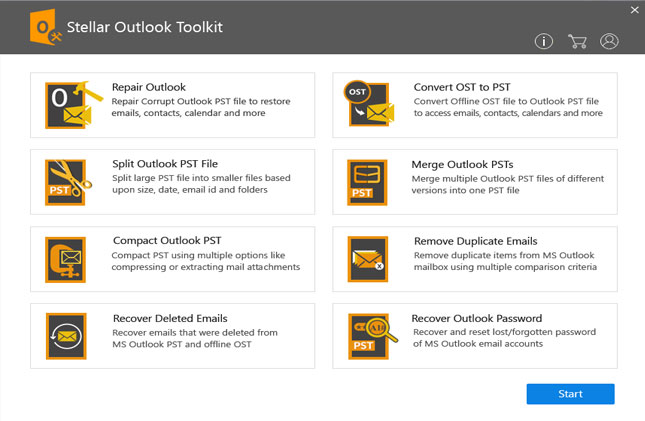Image resolution: width=645 pixels, height=421 pixels.
Task: Choose the Merge Outlook PSTs title
Action: [x=462, y=165]
